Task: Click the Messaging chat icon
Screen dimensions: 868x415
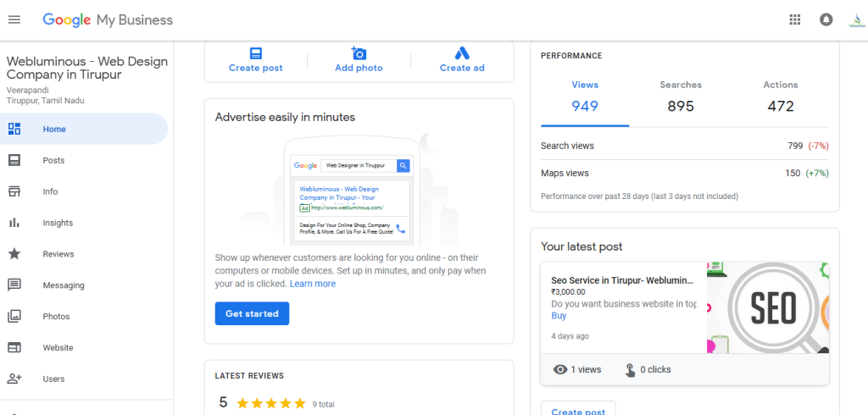Action: click(14, 285)
